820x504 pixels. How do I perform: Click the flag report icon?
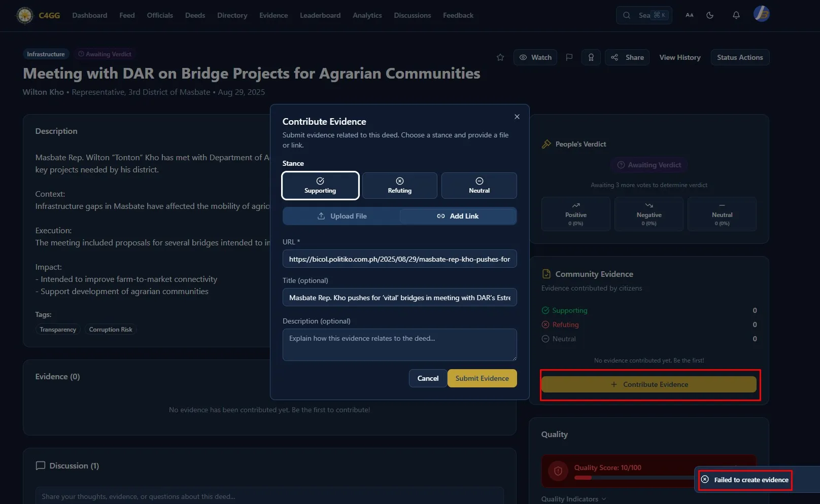(x=569, y=57)
